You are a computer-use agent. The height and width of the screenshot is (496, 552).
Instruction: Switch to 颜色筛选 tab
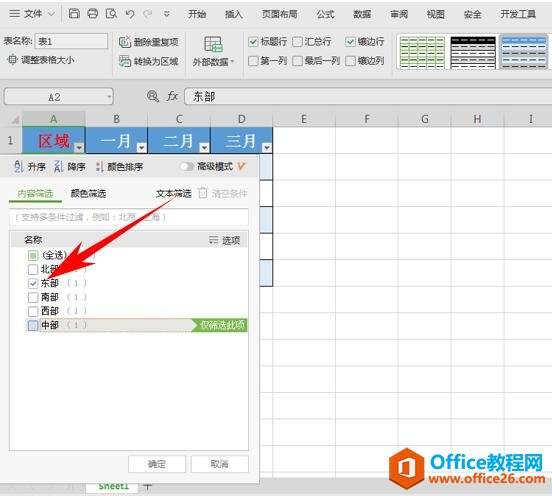tap(88, 194)
